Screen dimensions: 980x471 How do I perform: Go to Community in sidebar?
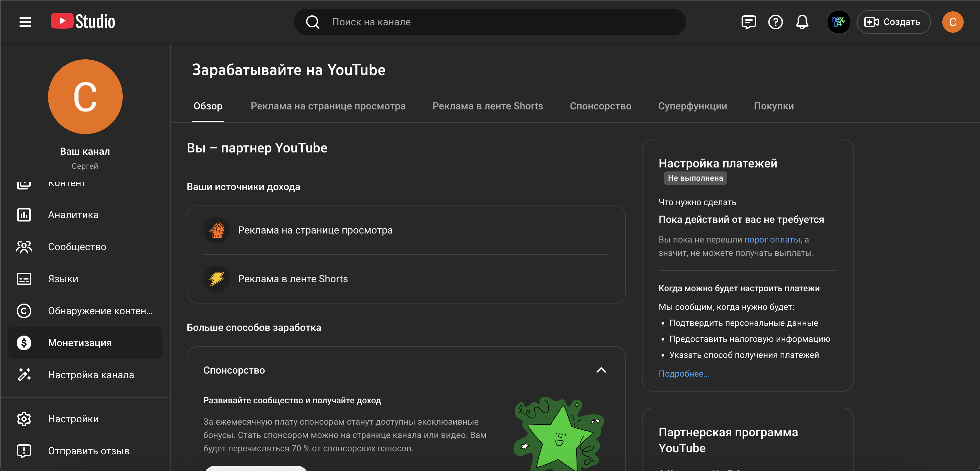(77, 247)
